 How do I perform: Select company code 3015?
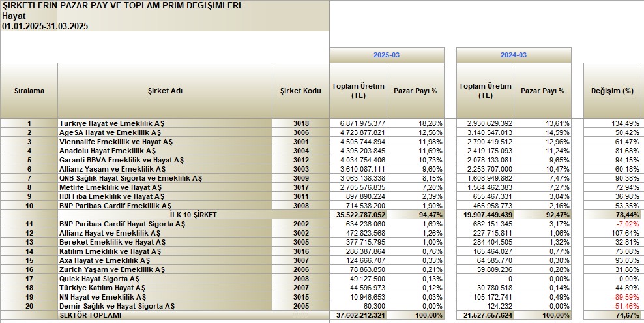[x=300, y=297]
